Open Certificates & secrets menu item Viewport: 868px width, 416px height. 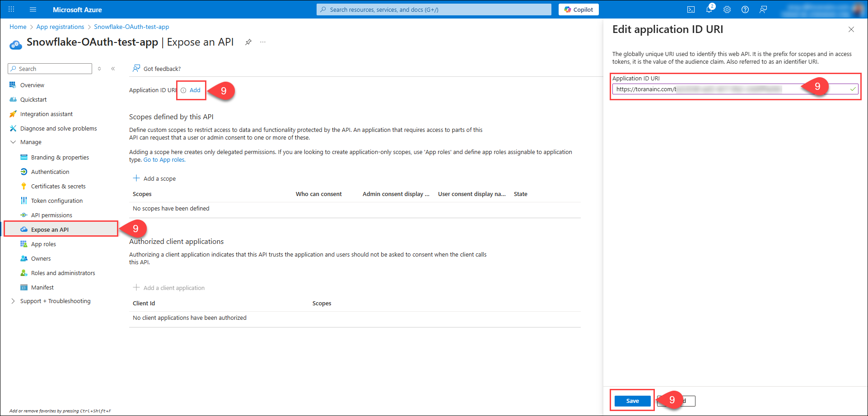(58, 186)
